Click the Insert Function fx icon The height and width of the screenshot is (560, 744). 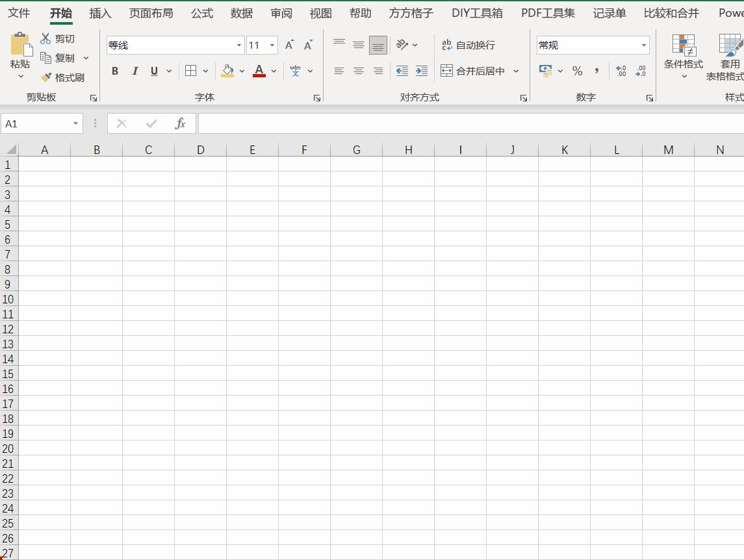click(x=180, y=123)
